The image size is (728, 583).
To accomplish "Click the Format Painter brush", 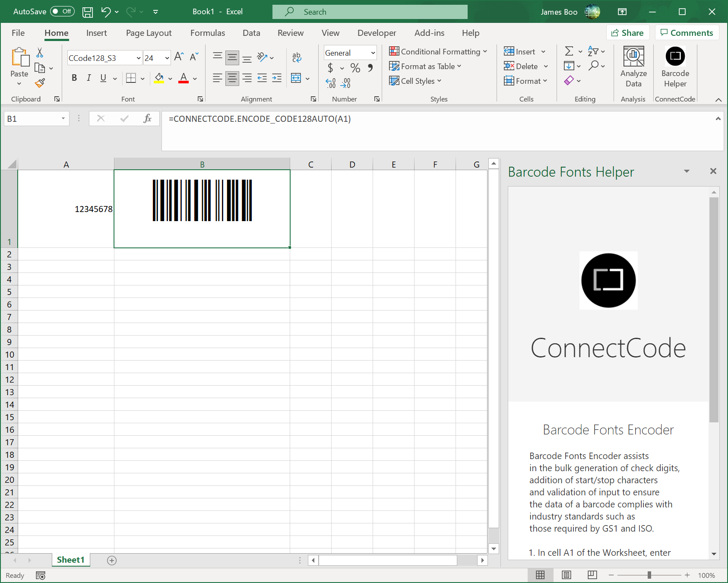I will 40,82.
